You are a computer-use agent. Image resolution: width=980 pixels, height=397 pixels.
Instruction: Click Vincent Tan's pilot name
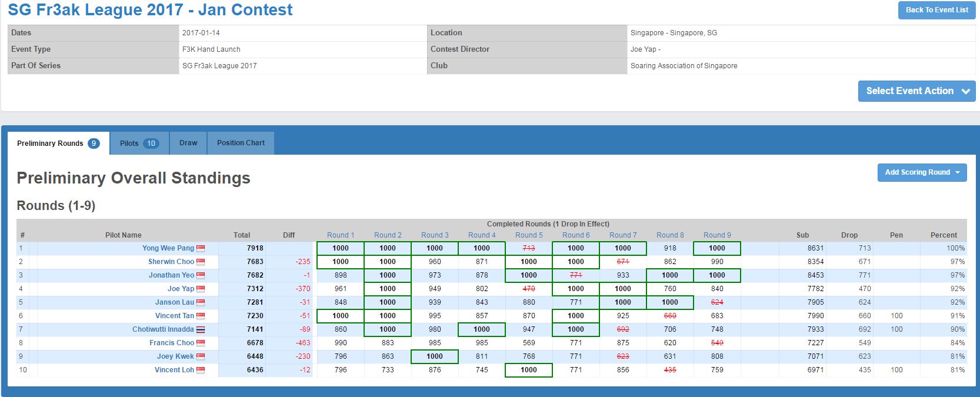(174, 316)
